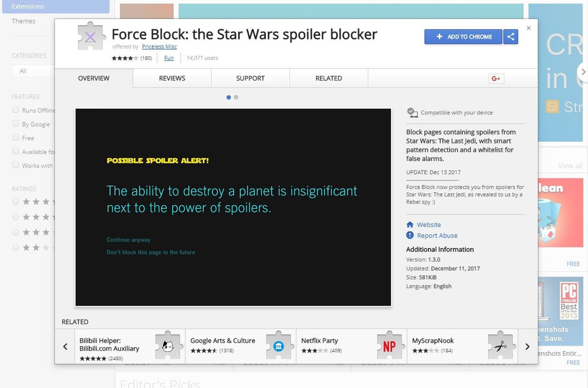Image resolution: width=588 pixels, height=388 pixels.
Task: Open the Priceless Misc developer link
Action: pyautogui.click(x=159, y=47)
